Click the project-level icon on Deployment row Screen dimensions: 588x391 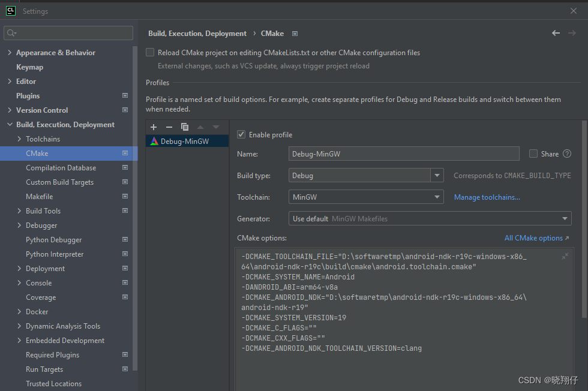(x=125, y=268)
